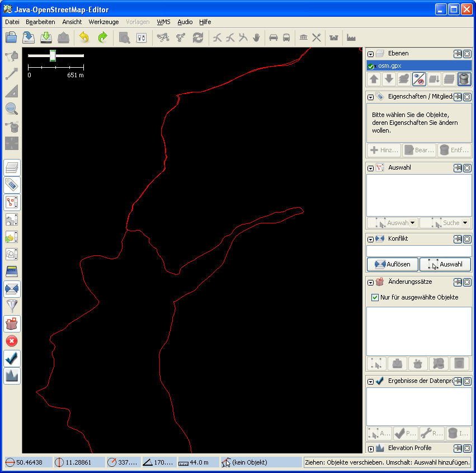476x473 pixels.
Task: Click the green Redo arrow
Action: pos(102,38)
